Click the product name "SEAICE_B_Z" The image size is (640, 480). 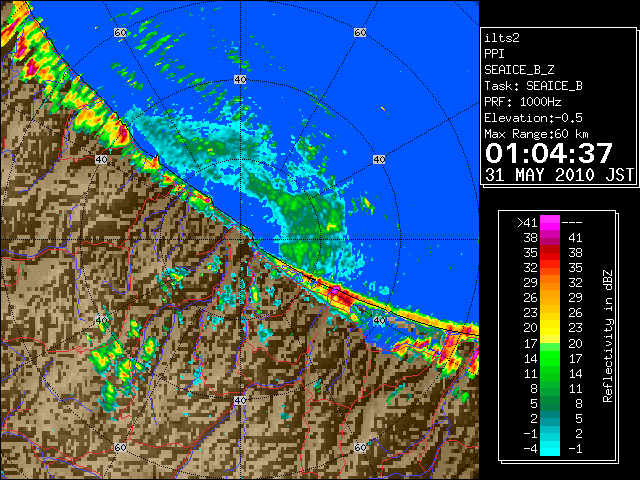point(519,70)
